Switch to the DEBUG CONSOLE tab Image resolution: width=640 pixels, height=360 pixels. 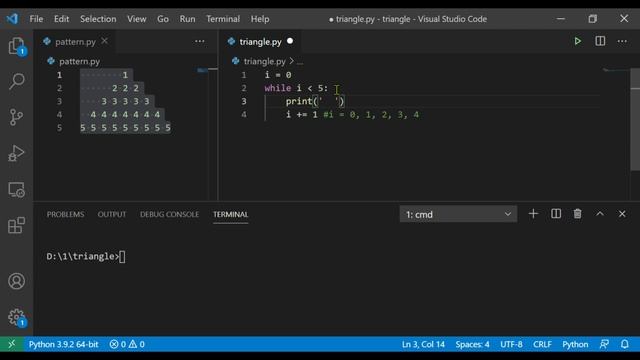(169, 214)
